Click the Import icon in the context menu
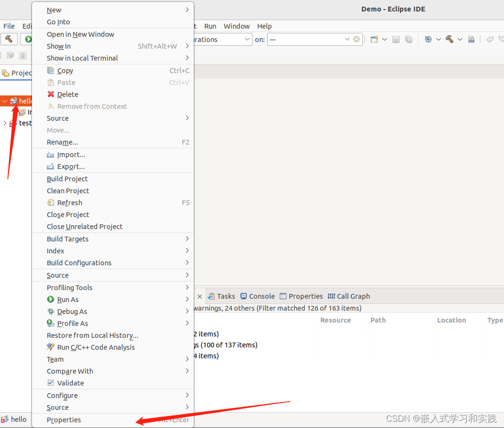This screenshot has height=428, width=504. coord(51,155)
